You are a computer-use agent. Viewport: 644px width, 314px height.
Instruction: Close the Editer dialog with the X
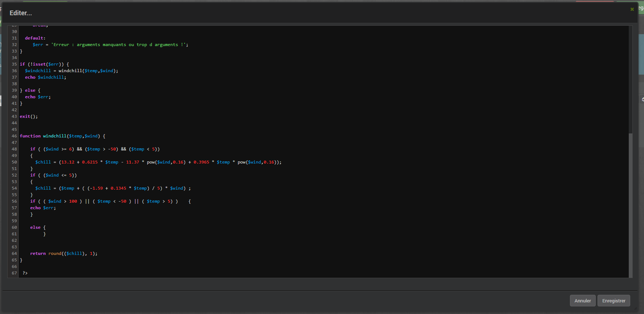(632, 9)
